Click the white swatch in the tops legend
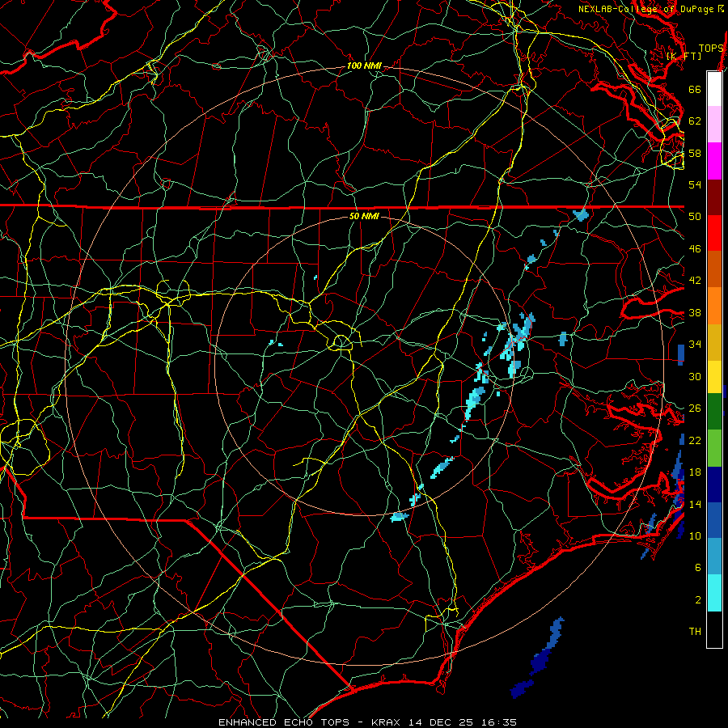Image resolution: width=728 pixels, height=728 pixels. (714, 89)
